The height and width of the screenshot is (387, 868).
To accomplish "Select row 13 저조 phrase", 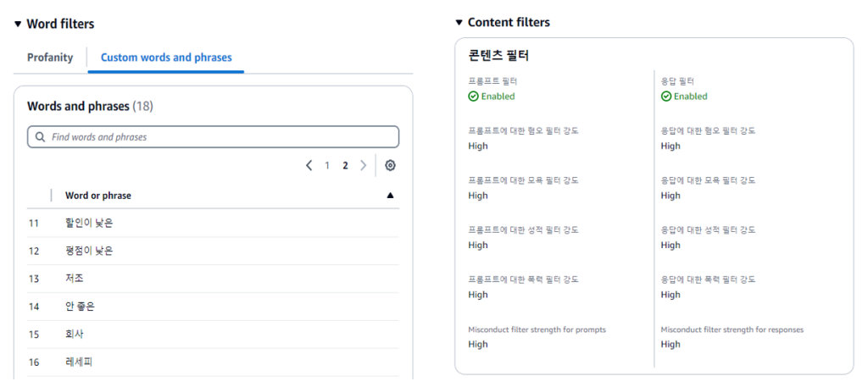I will coord(75,279).
